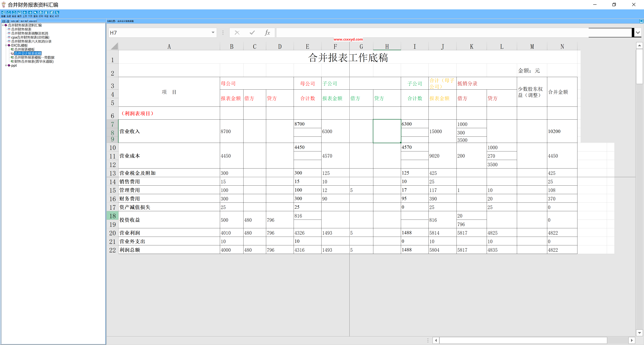The width and height of the screenshot is (644, 345).
Task: Select column N header
Action: [562, 46]
